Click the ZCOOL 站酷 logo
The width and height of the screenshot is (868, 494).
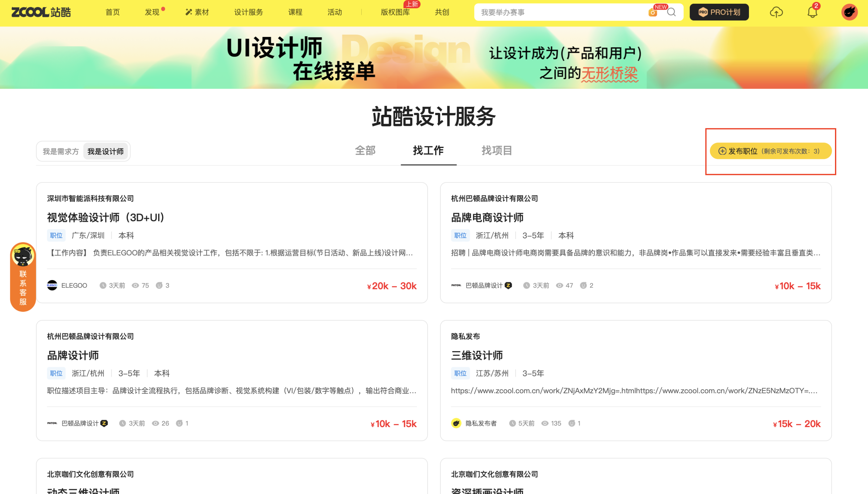point(41,12)
